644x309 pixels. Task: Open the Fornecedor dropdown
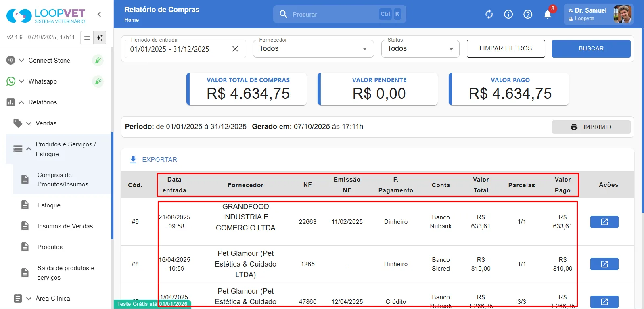[x=314, y=49]
